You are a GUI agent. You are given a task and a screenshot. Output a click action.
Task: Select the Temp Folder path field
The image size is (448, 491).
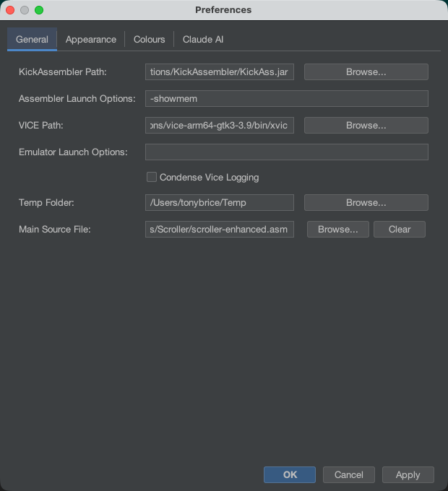(220, 203)
